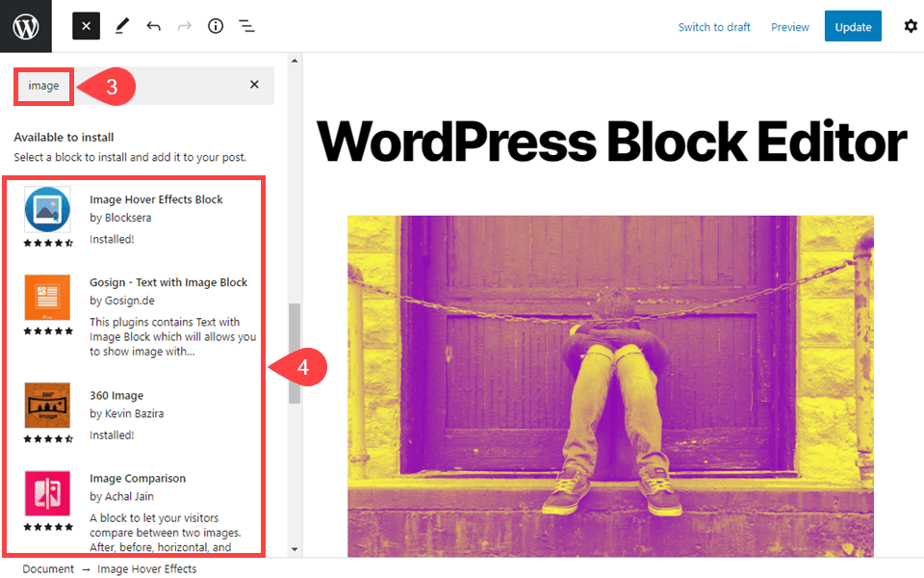Viewport: 924px width, 578px height.
Task: Open the block List View outline
Action: pos(246,26)
